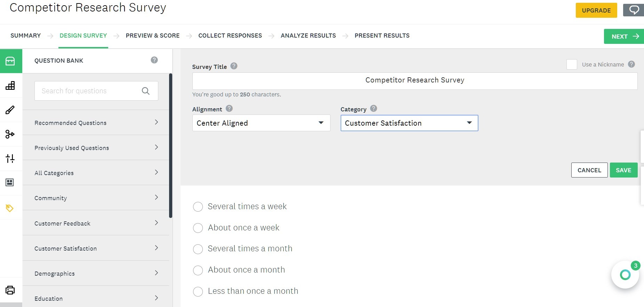The image size is (644, 307).
Task: Open the Alignment dropdown
Action: click(261, 123)
